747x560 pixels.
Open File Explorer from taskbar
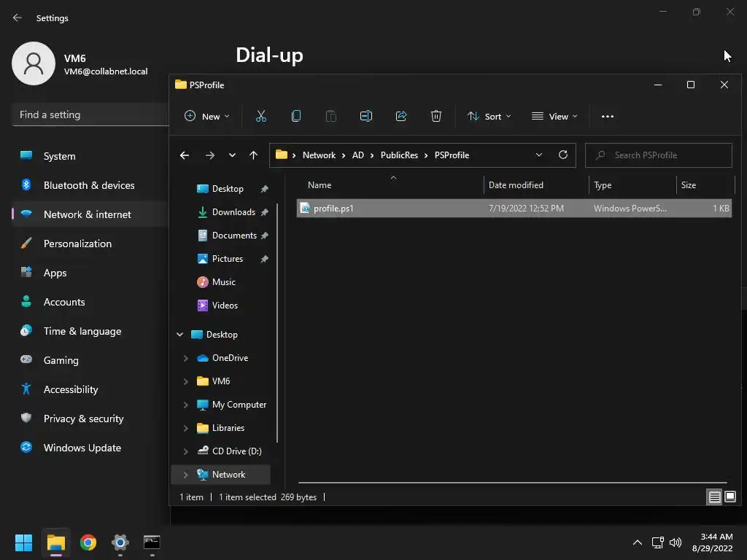click(x=55, y=542)
